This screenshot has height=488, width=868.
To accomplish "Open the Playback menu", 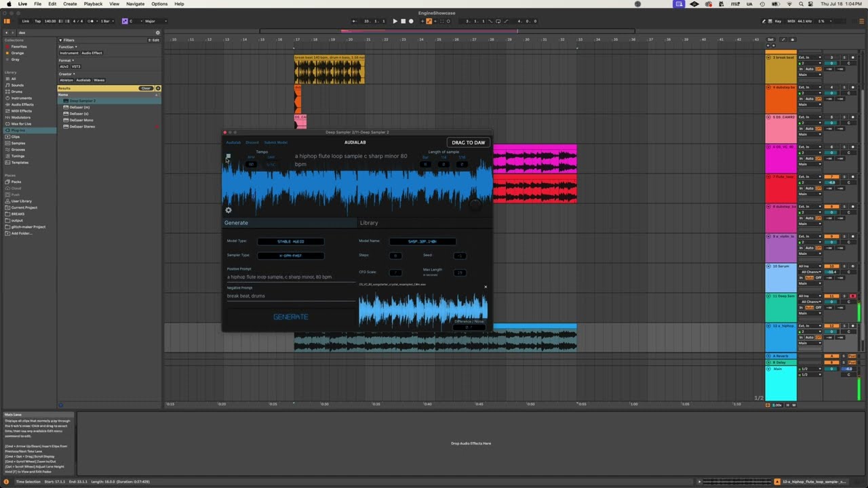I will point(93,4).
